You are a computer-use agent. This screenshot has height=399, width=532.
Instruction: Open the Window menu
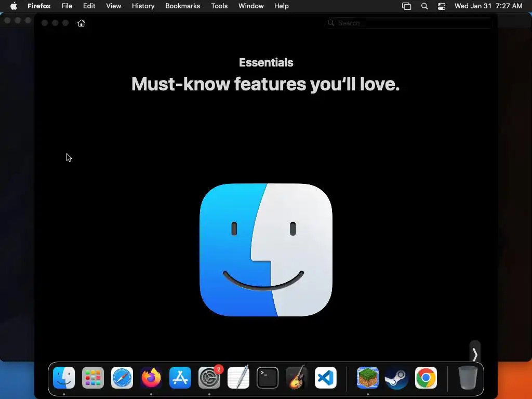coord(251,6)
